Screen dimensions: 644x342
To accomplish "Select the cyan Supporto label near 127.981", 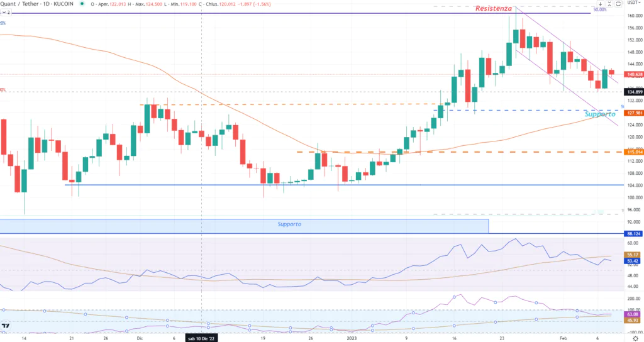I will pos(600,114).
